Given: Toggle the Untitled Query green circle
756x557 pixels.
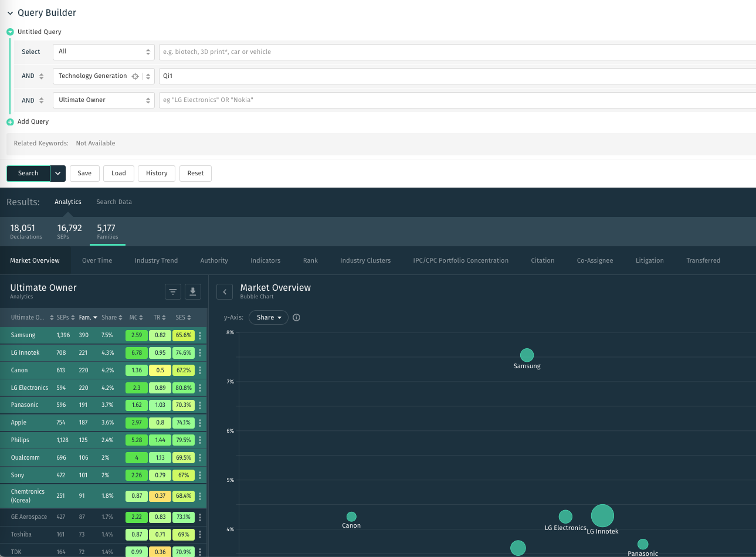Looking at the screenshot, I should pyautogui.click(x=10, y=32).
